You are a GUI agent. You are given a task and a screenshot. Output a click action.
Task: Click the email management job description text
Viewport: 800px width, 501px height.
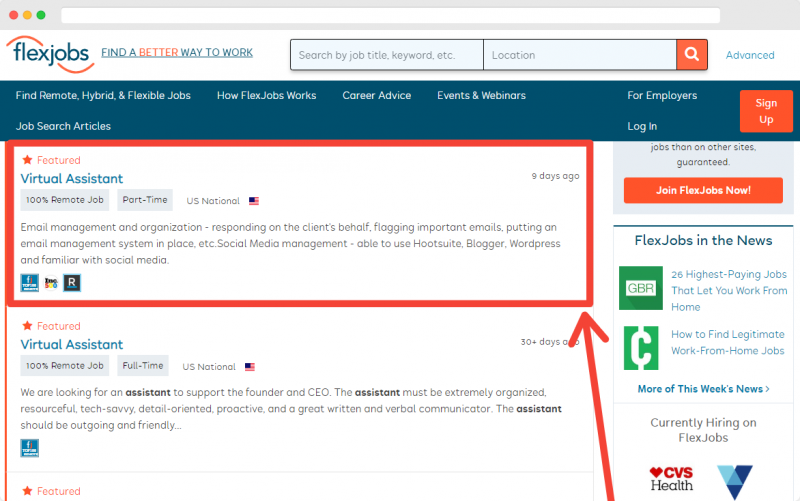coord(290,243)
